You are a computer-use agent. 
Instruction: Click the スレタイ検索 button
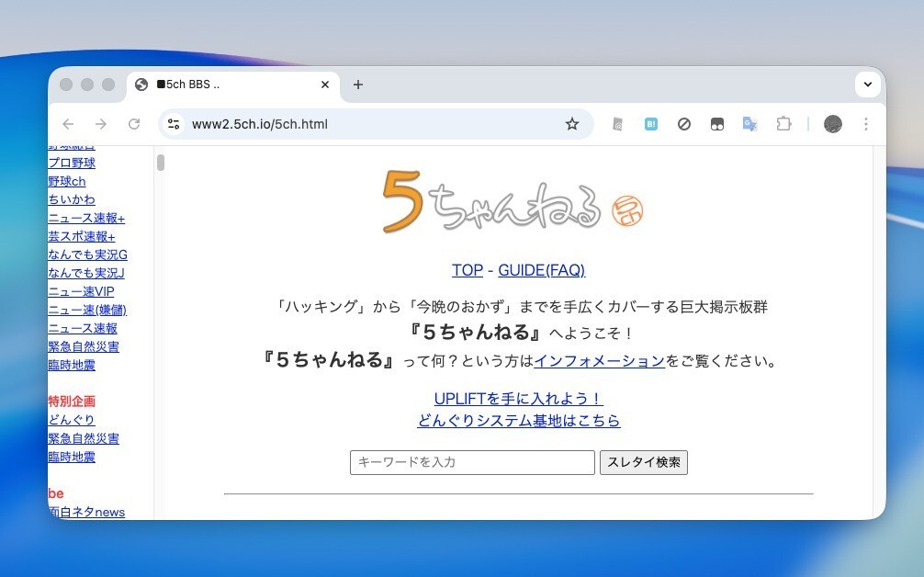click(x=644, y=462)
